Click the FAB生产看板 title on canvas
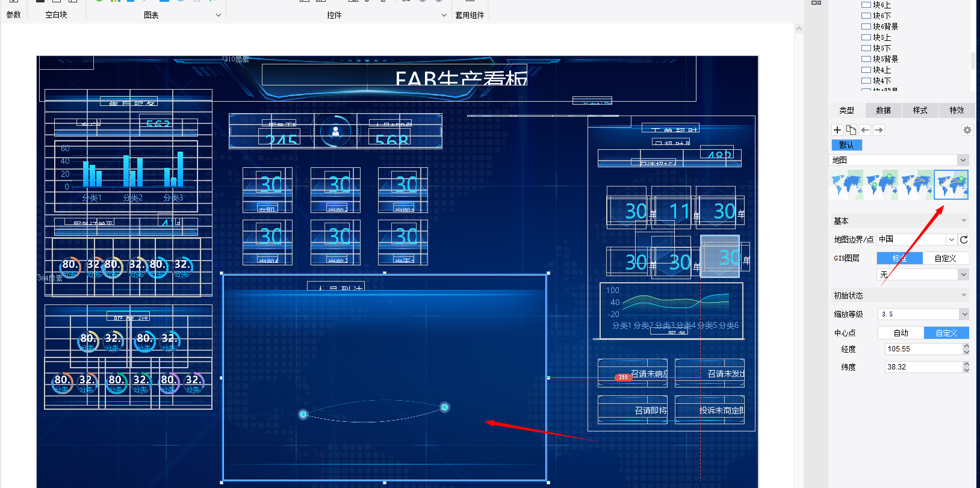 (x=461, y=78)
